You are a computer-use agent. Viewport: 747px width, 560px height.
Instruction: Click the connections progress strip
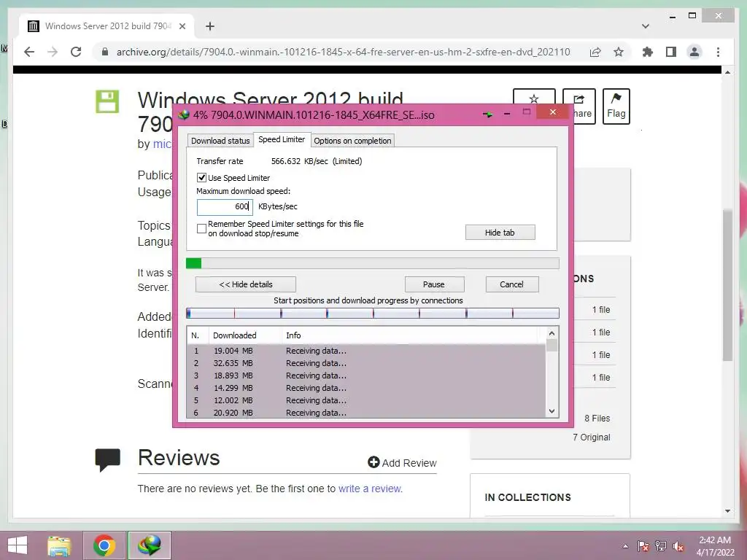372,313
